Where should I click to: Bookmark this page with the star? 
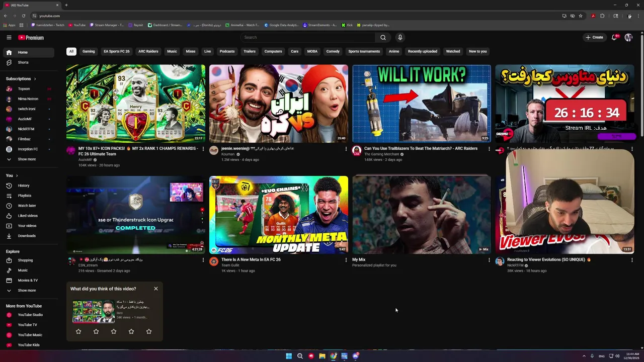(581, 16)
